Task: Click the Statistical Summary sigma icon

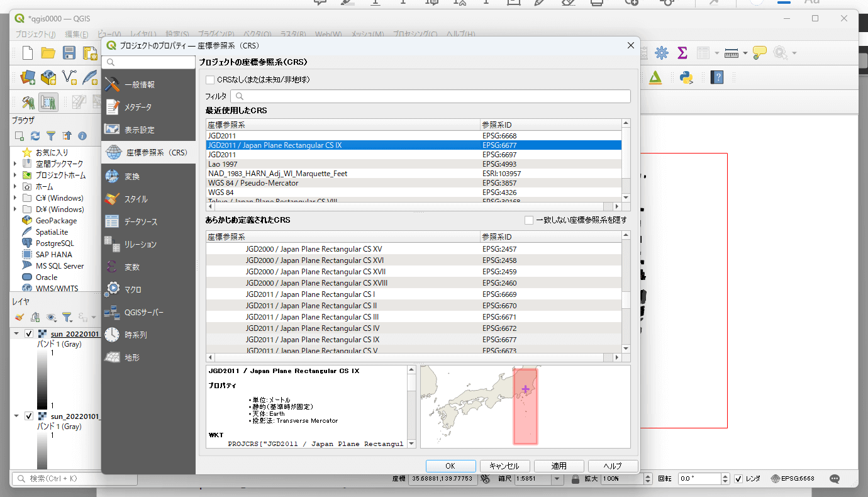Action: point(682,53)
